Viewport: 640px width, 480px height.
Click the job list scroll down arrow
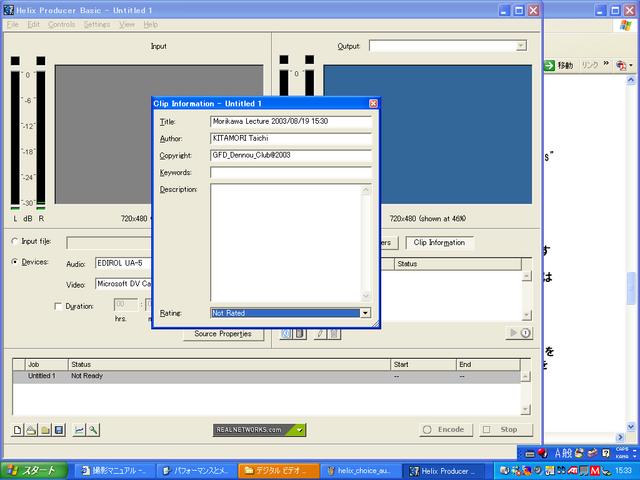pyautogui.click(x=526, y=409)
